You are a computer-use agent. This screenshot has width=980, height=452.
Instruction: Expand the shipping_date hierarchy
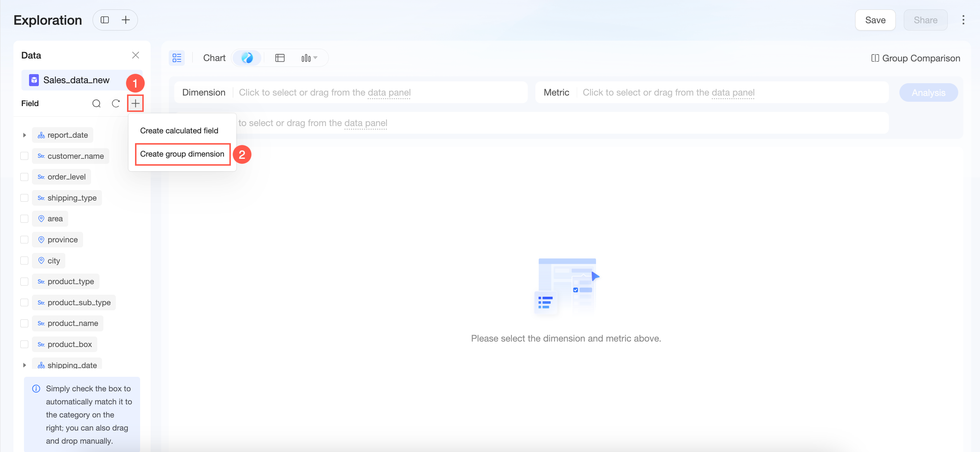tap(24, 365)
